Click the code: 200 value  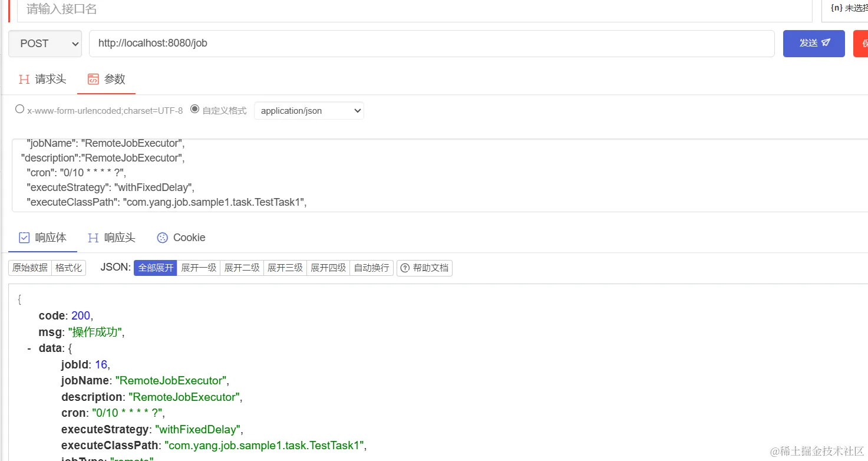coord(81,316)
